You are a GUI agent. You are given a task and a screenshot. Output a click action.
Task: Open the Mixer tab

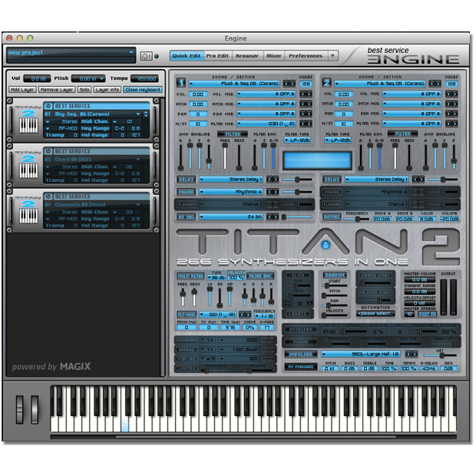(x=274, y=56)
